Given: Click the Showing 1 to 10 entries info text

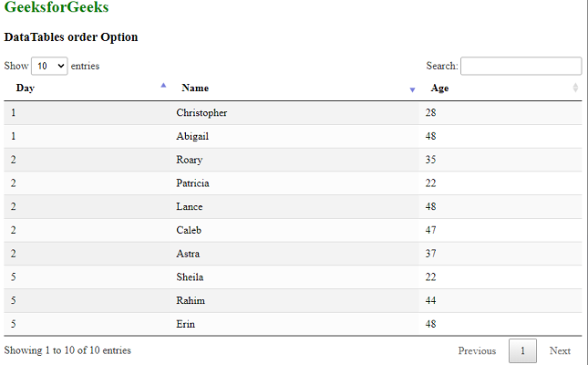Looking at the screenshot, I should click(67, 350).
